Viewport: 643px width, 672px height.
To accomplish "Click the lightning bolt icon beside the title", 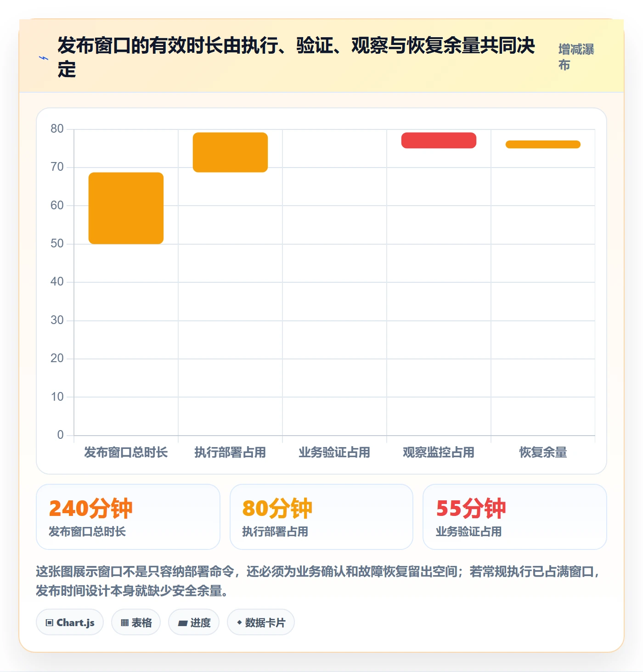I will coord(44,58).
